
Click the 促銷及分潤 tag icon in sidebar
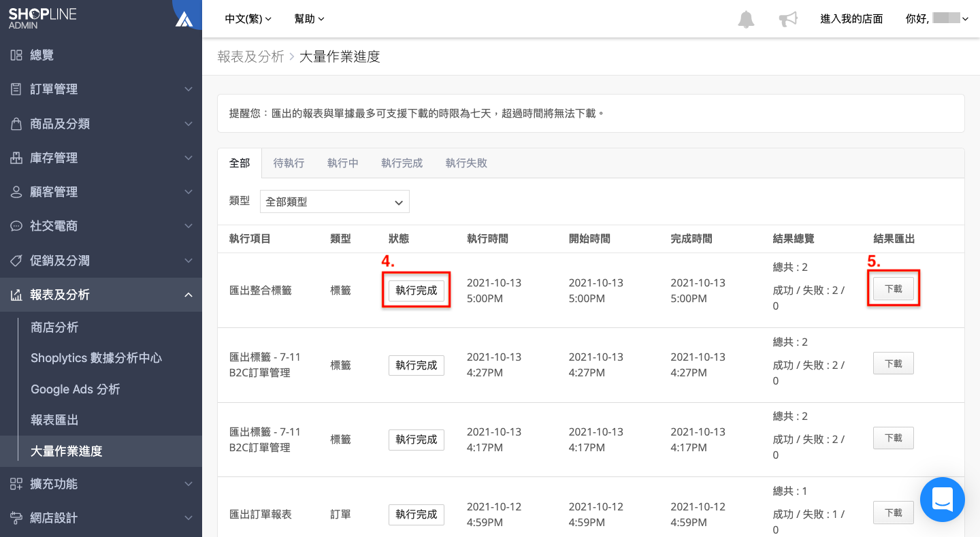pos(16,261)
